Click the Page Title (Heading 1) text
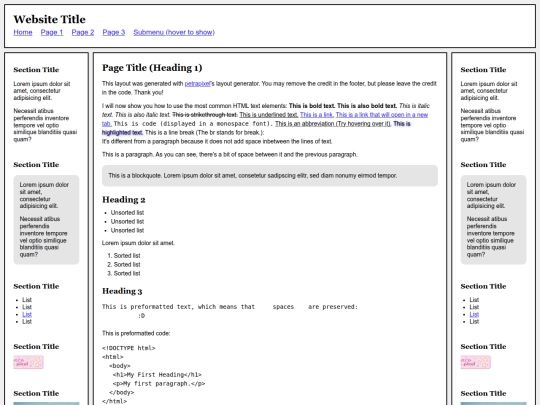Image resolution: width=540 pixels, height=405 pixels. coord(152,68)
